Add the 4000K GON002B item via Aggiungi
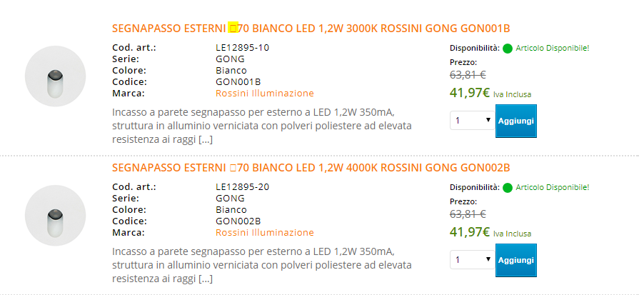The width and height of the screenshot is (644, 295). click(x=516, y=260)
